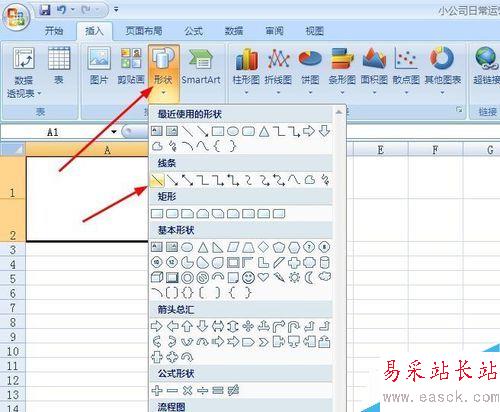500x412 pixels.
Task: Open the 审阅 ribbon tab
Action: (274, 31)
